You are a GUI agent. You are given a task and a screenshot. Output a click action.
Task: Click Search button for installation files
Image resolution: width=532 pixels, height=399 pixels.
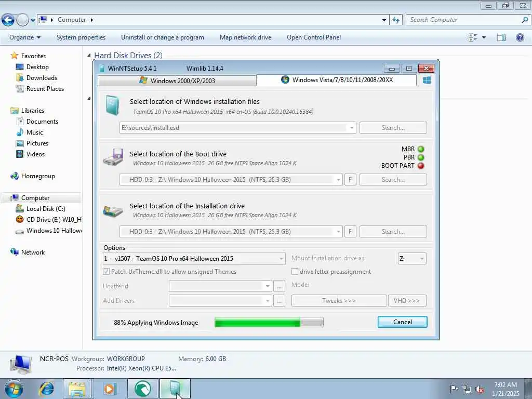[x=393, y=128]
